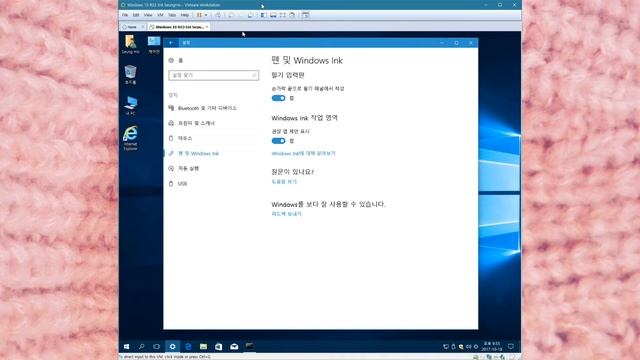Click the send Ctrl+Alt+Del toolbar icon
The height and width of the screenshot is (360, 640).
click(x=218, y=15)
